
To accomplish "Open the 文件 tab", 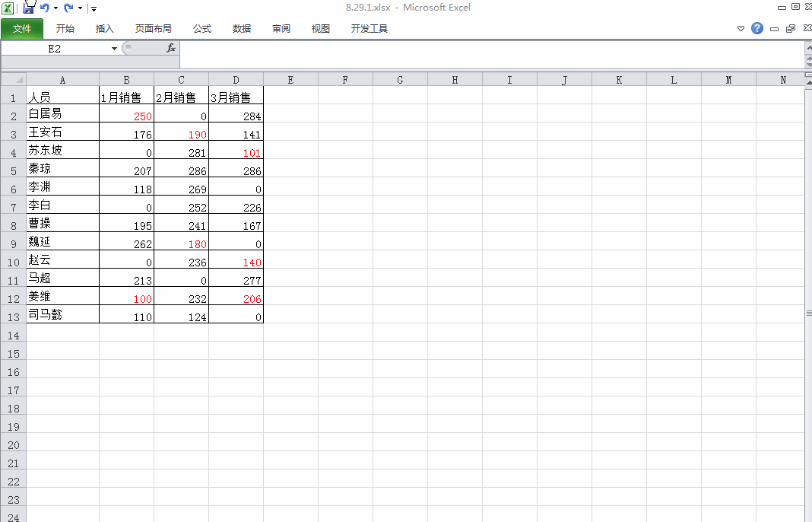I will point(22,28).
